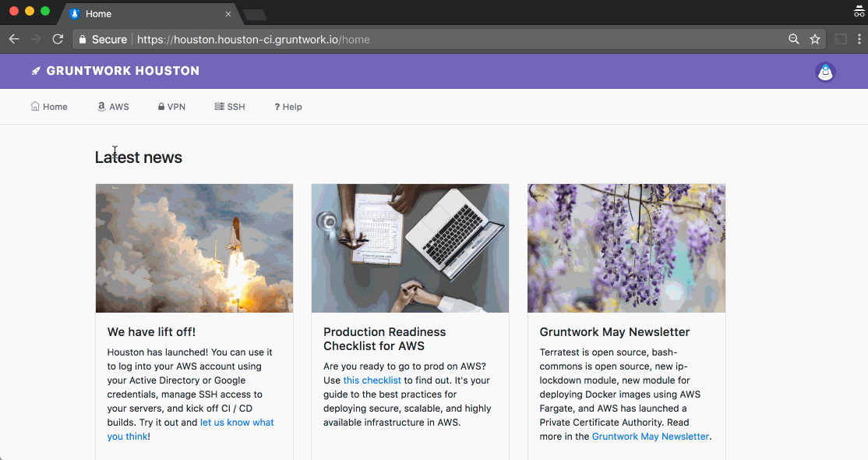Open the VPN navigation item
868x460 pixels.
(171, 106)
